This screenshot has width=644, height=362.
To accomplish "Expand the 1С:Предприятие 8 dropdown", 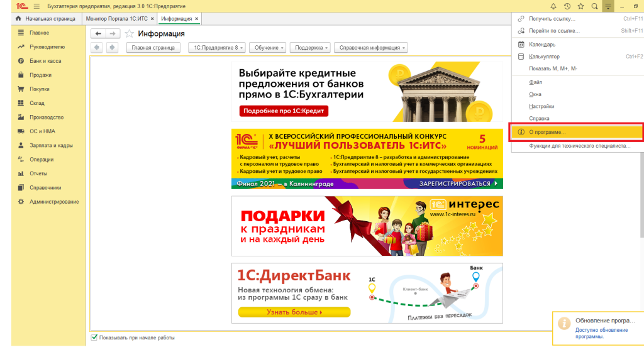I will click(216, 47).
